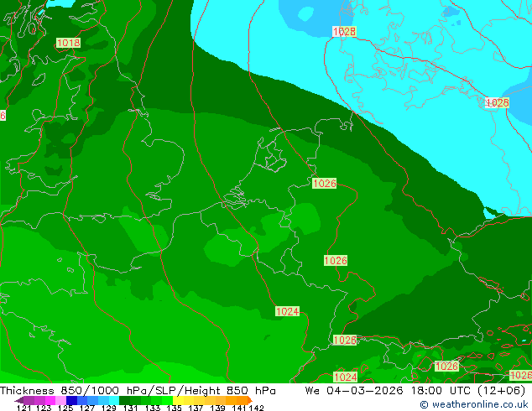Screen dimensions: 532x411
Task: Click the legend value 137
Action: [x=196, y=408]
